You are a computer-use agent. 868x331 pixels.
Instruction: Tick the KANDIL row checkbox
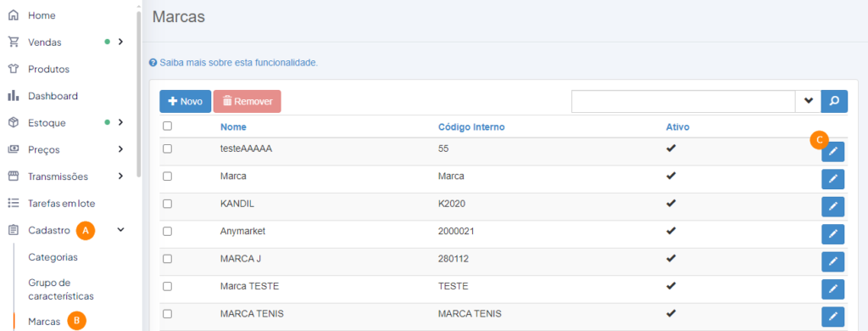click(167, 204)
